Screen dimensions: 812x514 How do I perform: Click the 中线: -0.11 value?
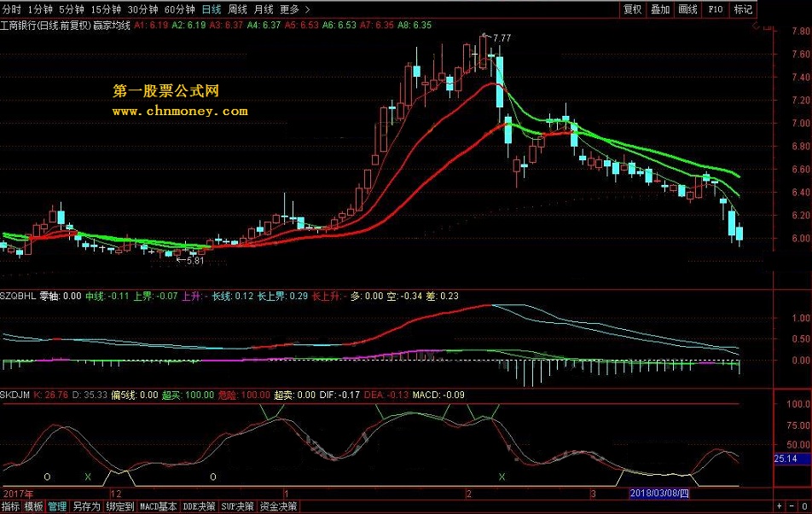tap(107, 296)
